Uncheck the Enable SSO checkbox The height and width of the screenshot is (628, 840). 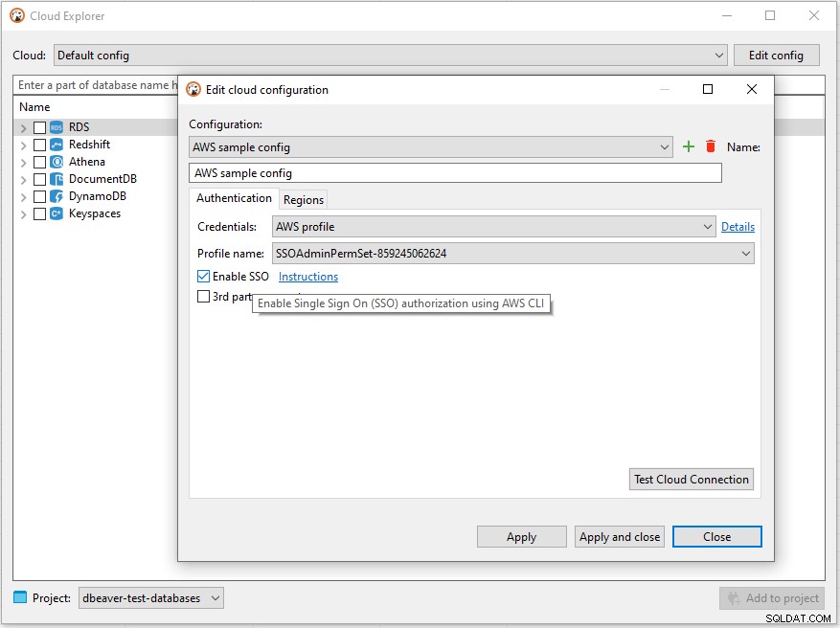203,277
